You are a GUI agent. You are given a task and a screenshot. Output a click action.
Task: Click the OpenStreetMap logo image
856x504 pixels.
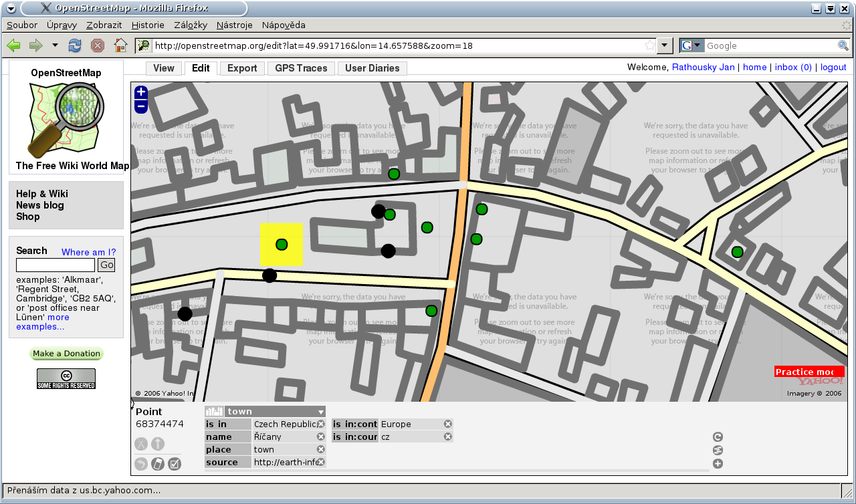[x=66, y=119]
